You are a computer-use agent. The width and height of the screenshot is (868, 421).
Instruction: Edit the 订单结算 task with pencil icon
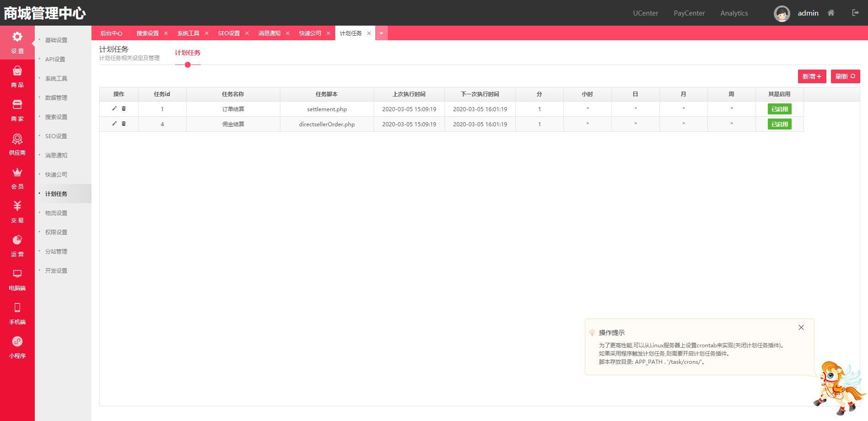(x=114, y=108)
